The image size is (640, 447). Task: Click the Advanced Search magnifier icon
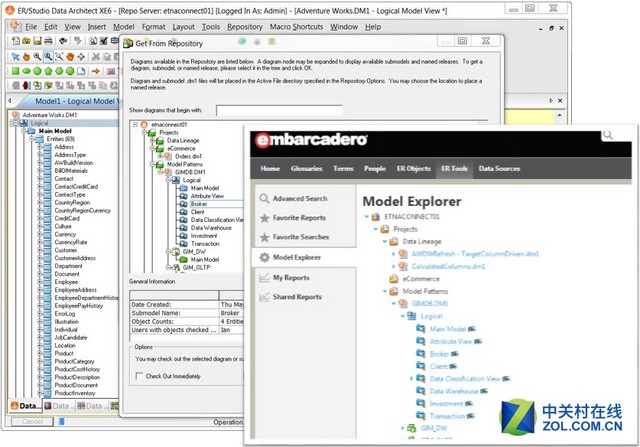[x=264, y=198]
